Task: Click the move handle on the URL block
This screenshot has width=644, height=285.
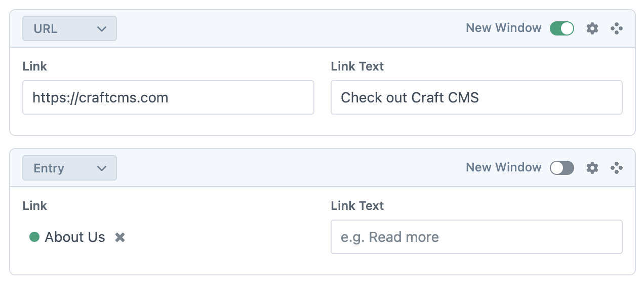Action: click(616, 28)
